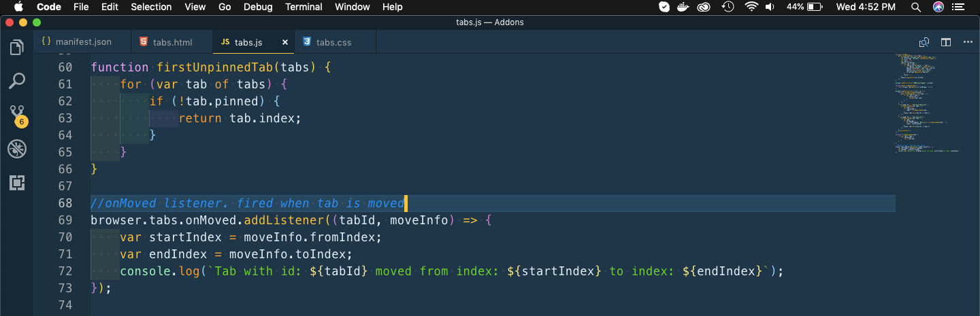Open Siri from the menu bar
This screenshot has height=316, width=980.
coord(938,7)
